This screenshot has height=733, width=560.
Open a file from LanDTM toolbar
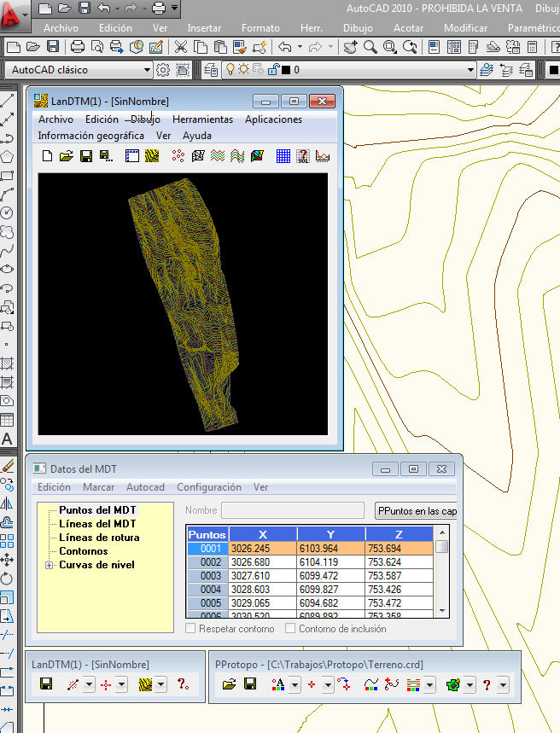click(x=67, y=155)
